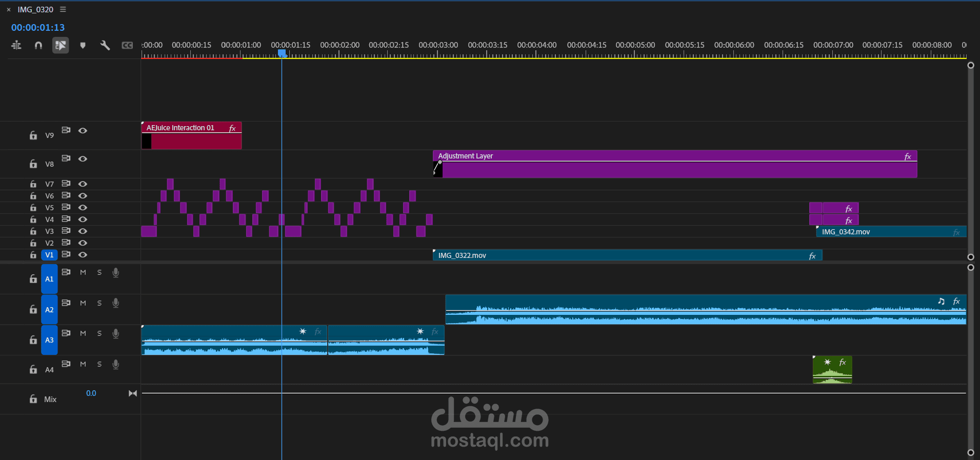The height and width of the screenshot is (460, 980).
Task: Toggle lock on the Mix track
Action: pyautogui.click(x=33, y=399)
